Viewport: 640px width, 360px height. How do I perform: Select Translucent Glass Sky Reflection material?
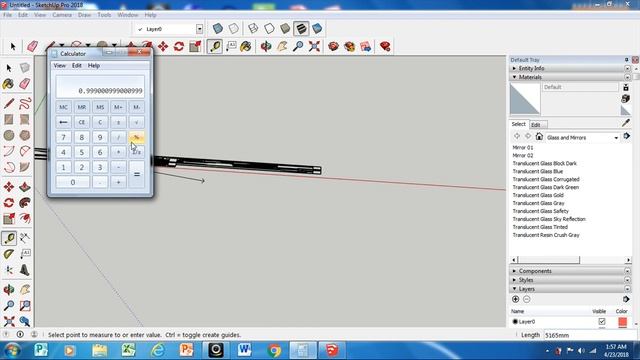[x=549, y=219]
